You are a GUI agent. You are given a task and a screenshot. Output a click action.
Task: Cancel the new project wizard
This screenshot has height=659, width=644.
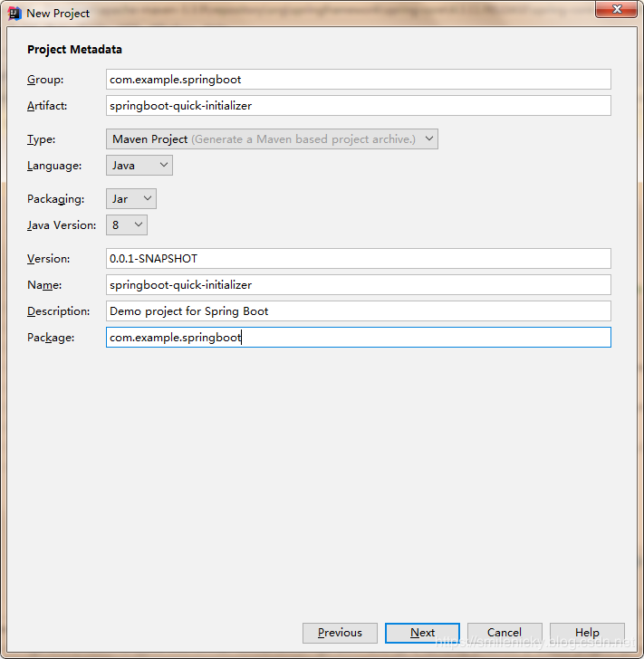coord(505,633)
